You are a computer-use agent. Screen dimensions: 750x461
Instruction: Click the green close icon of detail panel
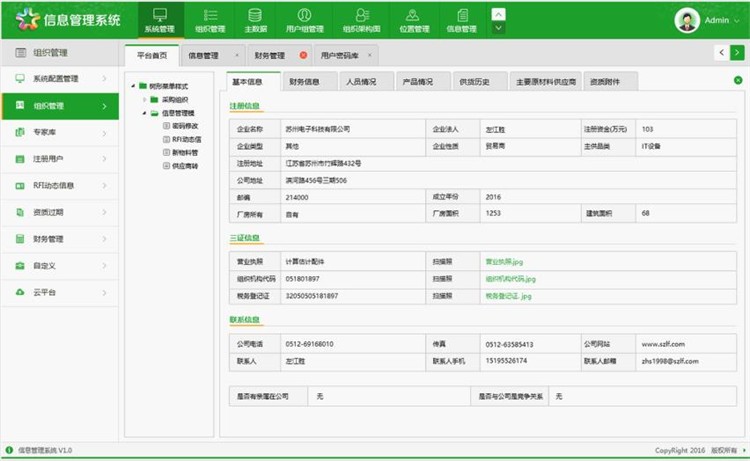(x=738, y=80)
